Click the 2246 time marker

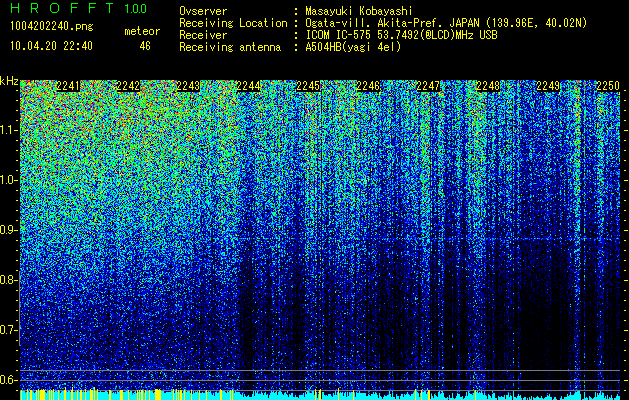coord(368,86)
